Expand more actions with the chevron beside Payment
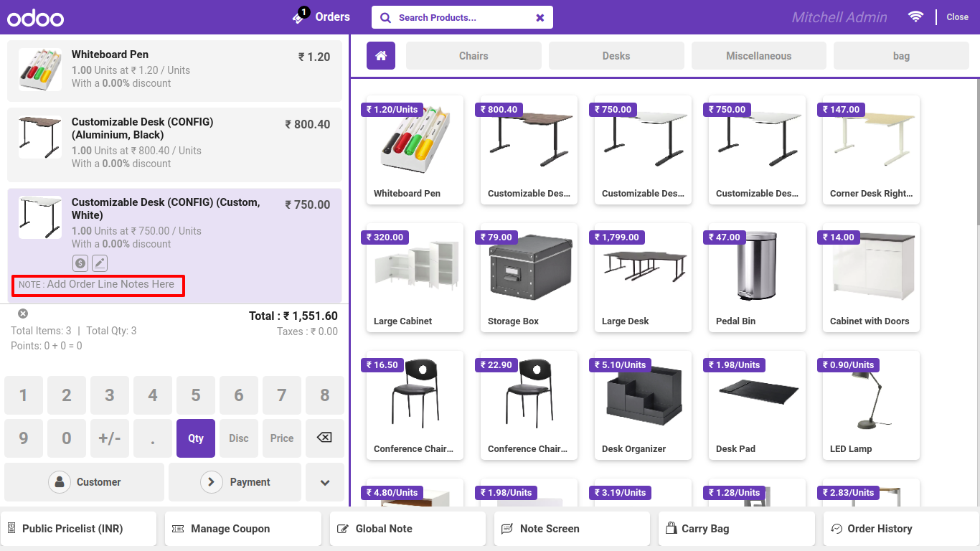This screenshot has height=551, width=980. [325, 482]
